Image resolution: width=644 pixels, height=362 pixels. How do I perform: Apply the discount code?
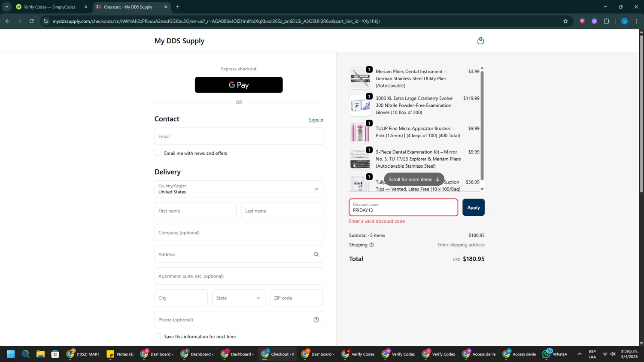click(x=474, y=208)
